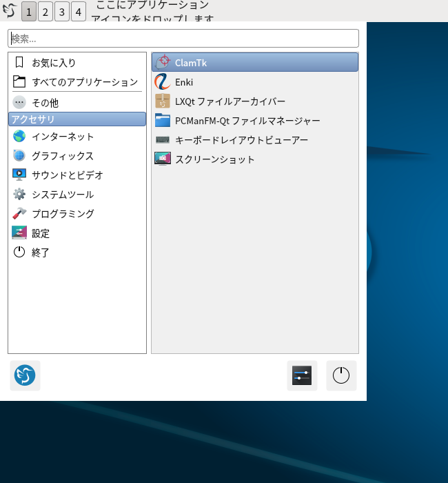Viewport: 448px width, 483px height.
Task: Open サウンドとビデオ category
Action: [x=77, y=175]
